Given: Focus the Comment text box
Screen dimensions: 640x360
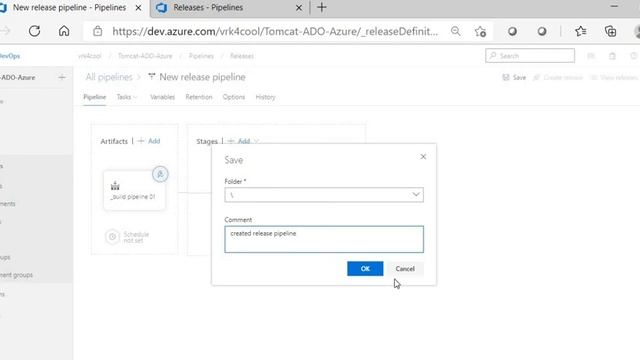Looking at the screenshot, I should [324, 239].
